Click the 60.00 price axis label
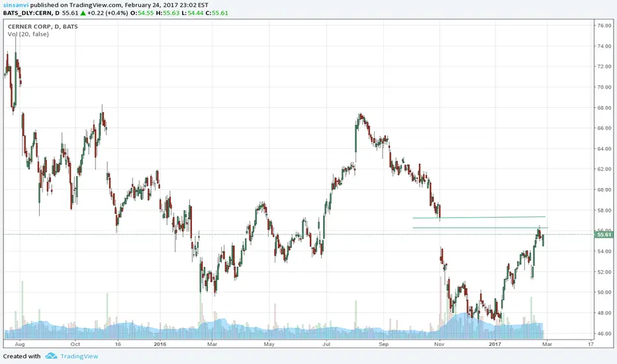This screenshot has width=617, height=364. tap(604, 190)
